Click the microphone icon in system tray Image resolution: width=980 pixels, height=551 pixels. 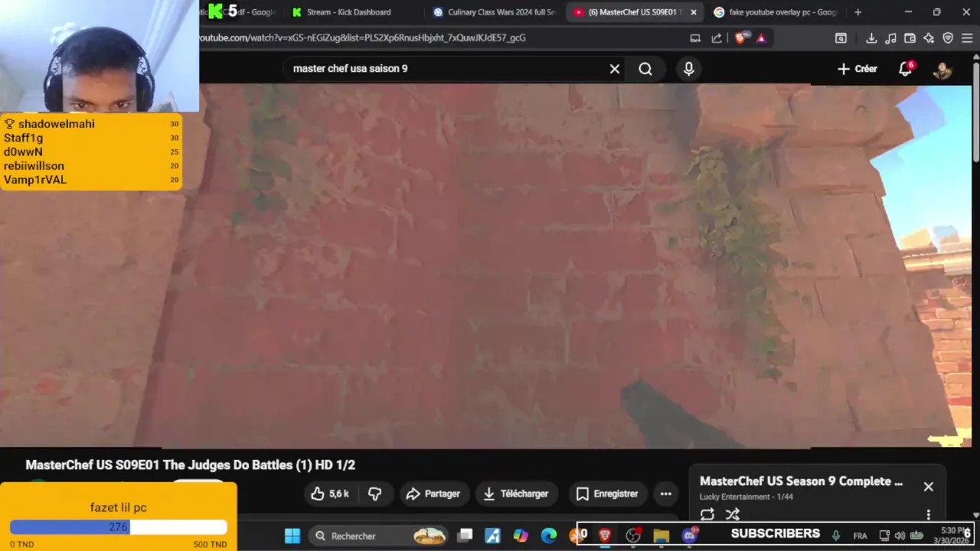836,536
